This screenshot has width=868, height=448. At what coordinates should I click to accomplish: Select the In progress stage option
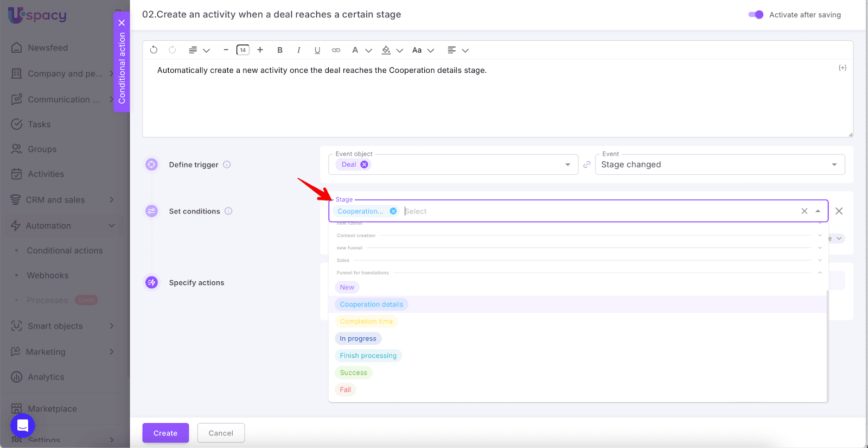pos(358,338)
